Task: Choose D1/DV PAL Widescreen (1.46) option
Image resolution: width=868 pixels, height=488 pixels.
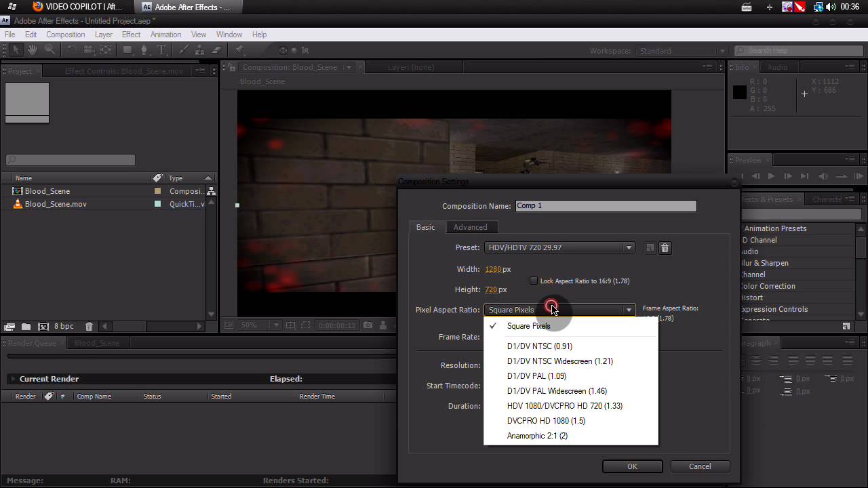Action: coord(571,391)
